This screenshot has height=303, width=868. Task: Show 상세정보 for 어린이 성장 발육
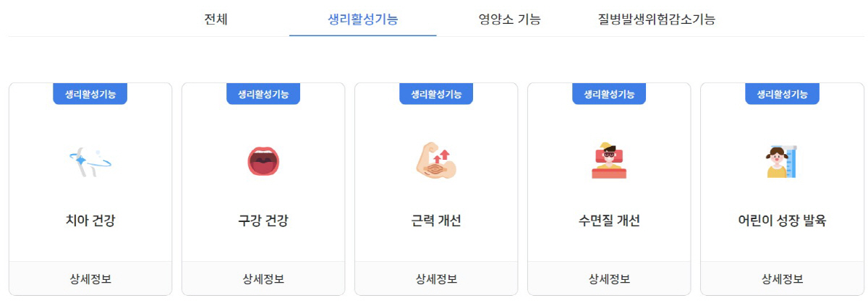(x=782, y=278)
